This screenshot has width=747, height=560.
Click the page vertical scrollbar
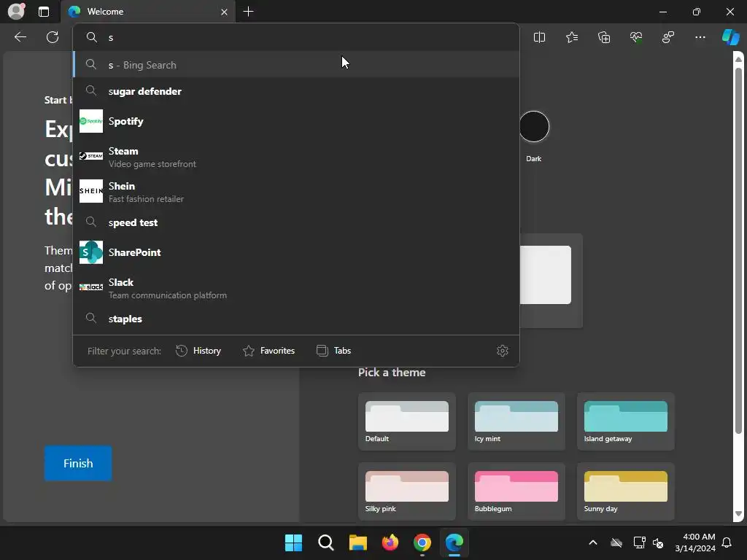[738, 250]
